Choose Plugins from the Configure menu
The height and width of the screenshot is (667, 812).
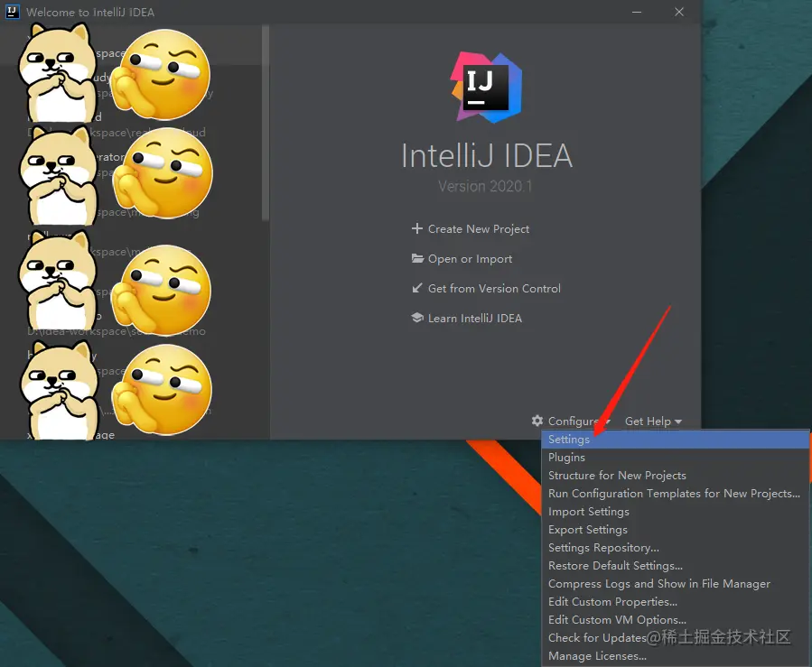point(676,458)
